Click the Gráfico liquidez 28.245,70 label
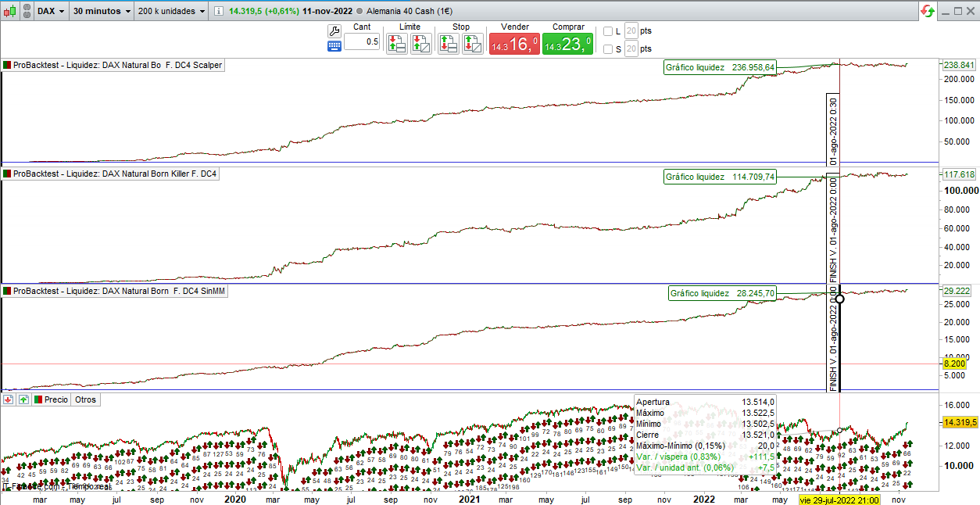 click(x=722, y=294)
